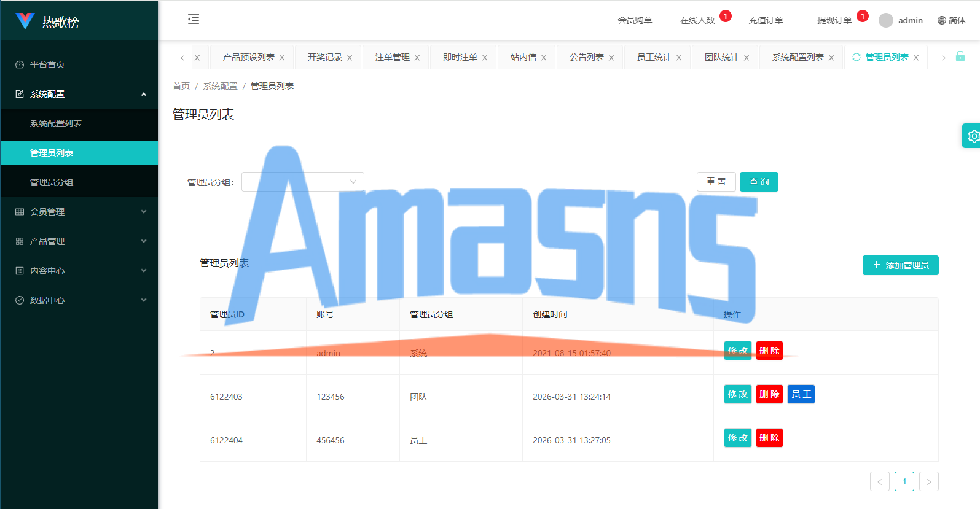Viewport: 980px width, 509px height.
Task: Switch to the 注单管理 tab
Action: pyautogui.click(x=392, y=57)
